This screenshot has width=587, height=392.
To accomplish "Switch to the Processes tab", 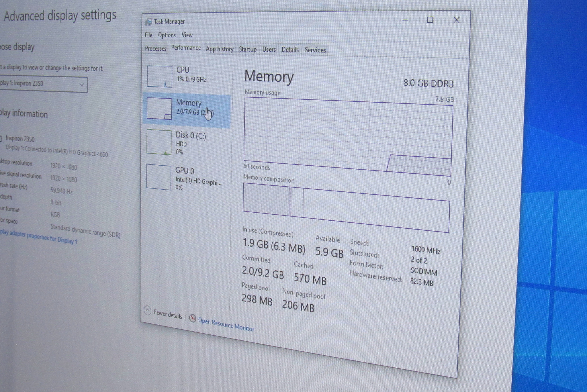I will pos(155,48).
